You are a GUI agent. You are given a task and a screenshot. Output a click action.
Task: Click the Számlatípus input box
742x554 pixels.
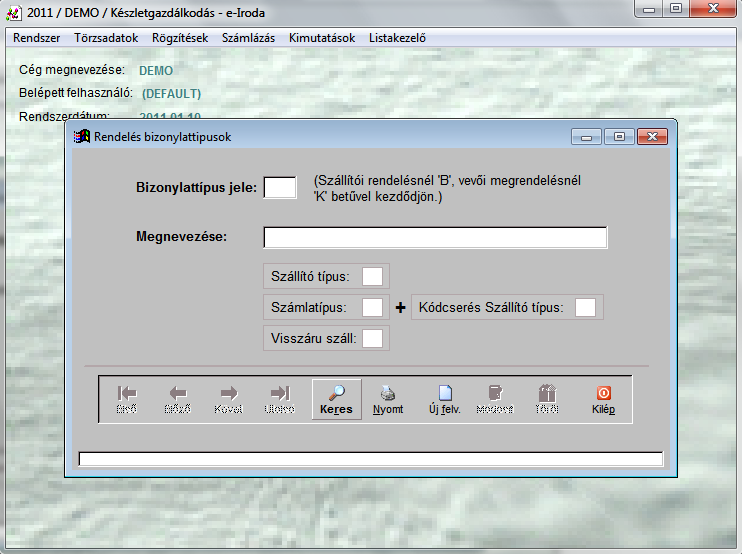point(373,307)
